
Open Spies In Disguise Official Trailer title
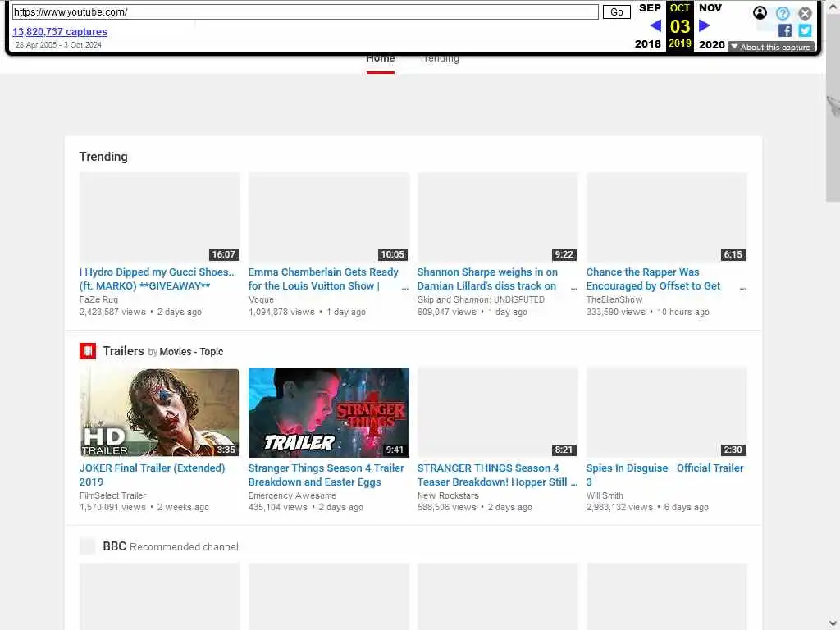(x=664, y=475)
